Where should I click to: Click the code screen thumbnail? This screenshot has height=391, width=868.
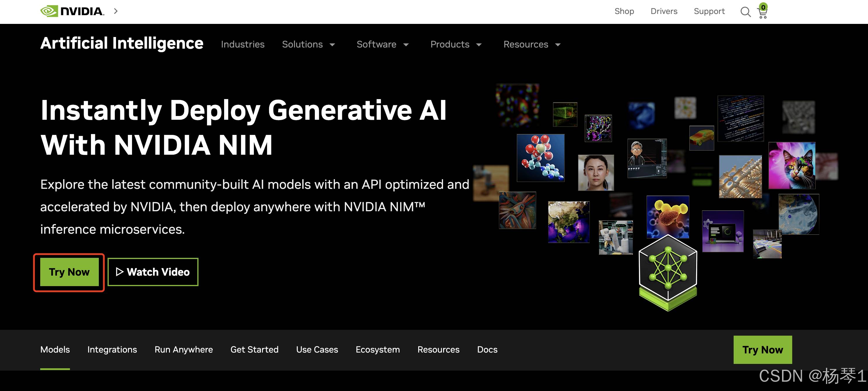click(740, 119)
